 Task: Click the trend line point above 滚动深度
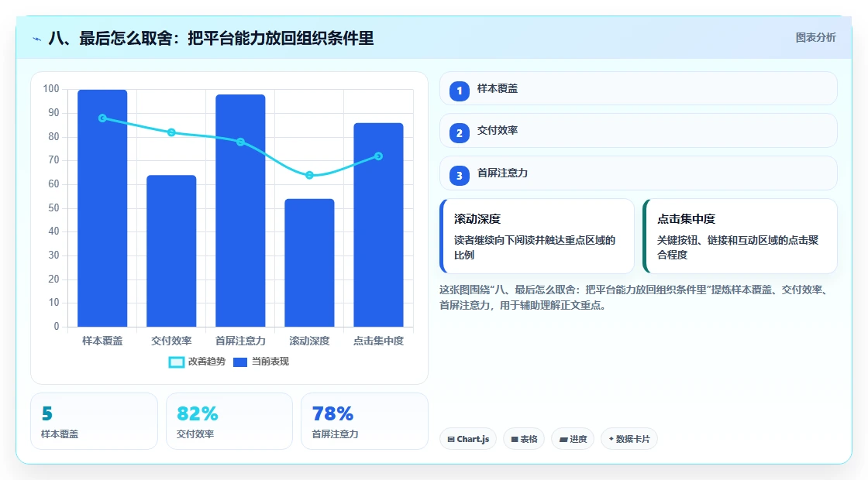tap(309, 175)
